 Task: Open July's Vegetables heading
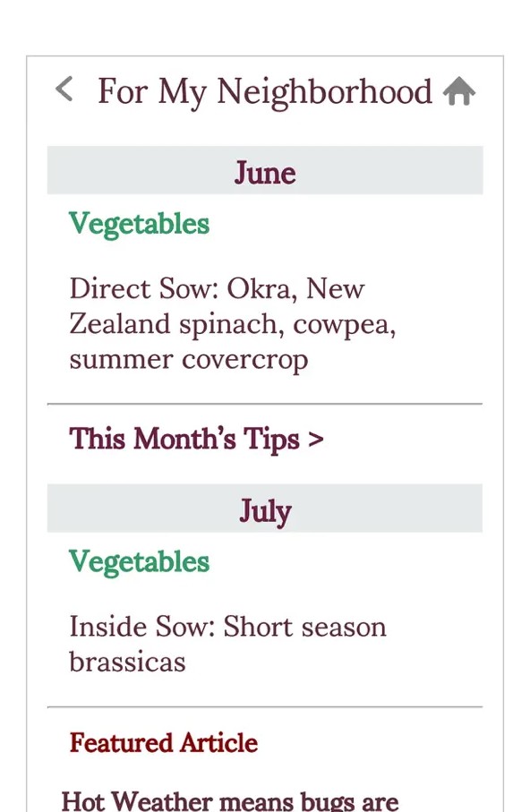pos(140,562)
